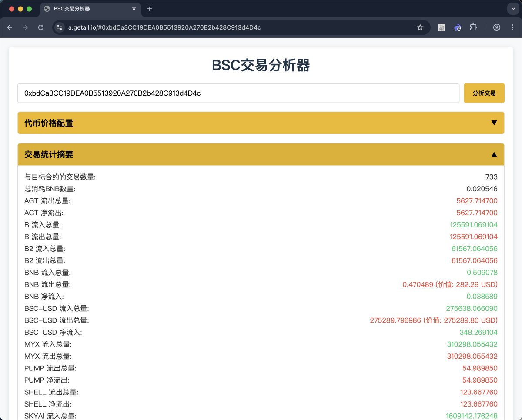
Task: Click the B2 流出总量 label
Action: 45,261
